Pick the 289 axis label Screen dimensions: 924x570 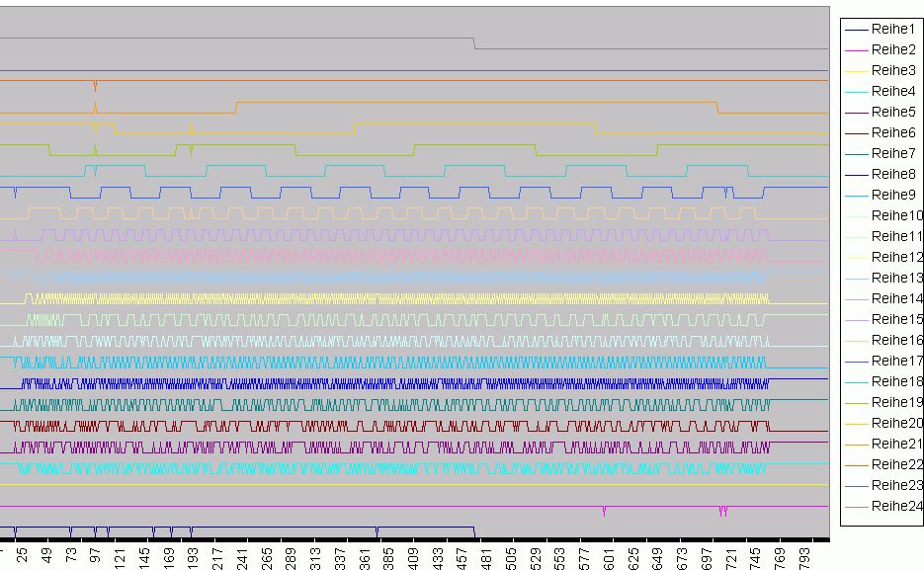(291, 559)
